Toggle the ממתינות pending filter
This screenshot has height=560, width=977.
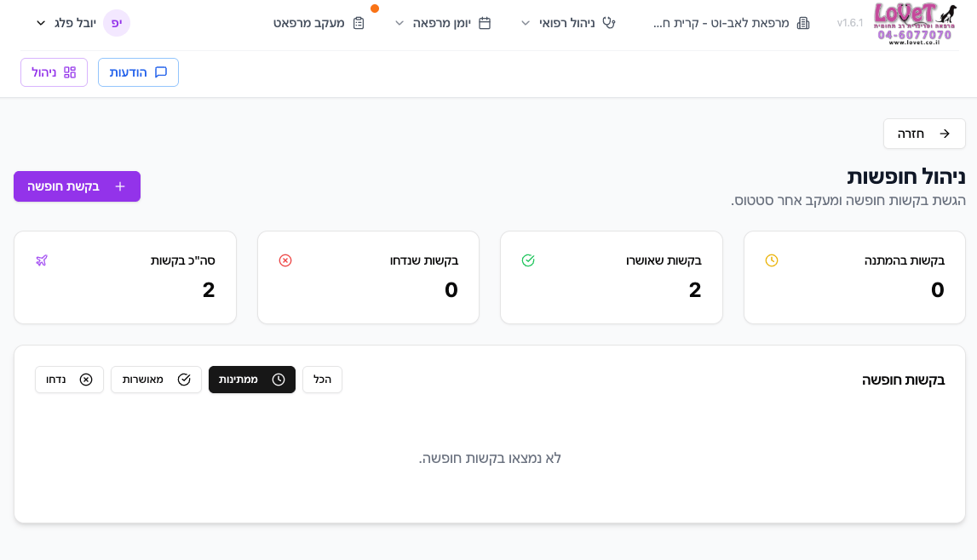252,380
